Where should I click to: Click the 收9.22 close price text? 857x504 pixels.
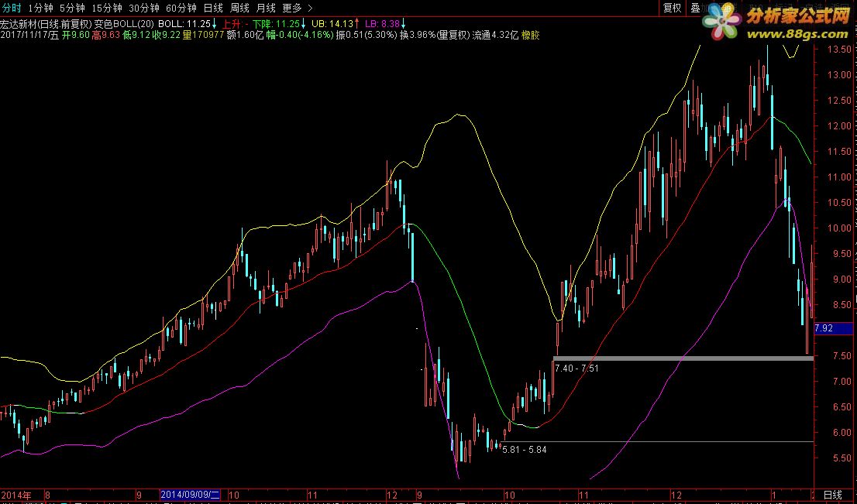(166, 35)
